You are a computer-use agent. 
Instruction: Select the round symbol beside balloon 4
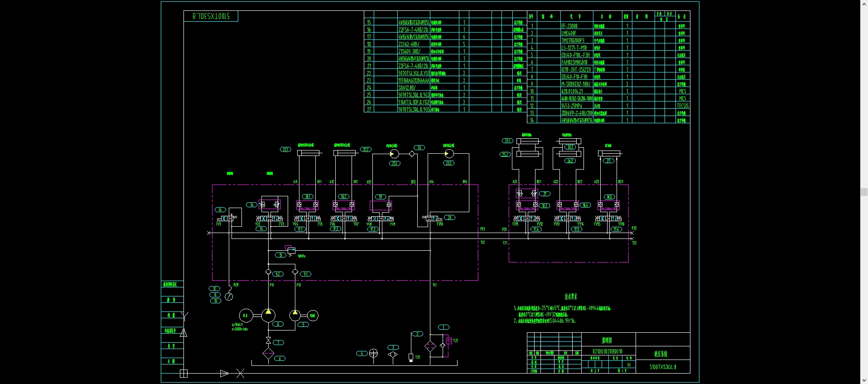pos(373,353)
